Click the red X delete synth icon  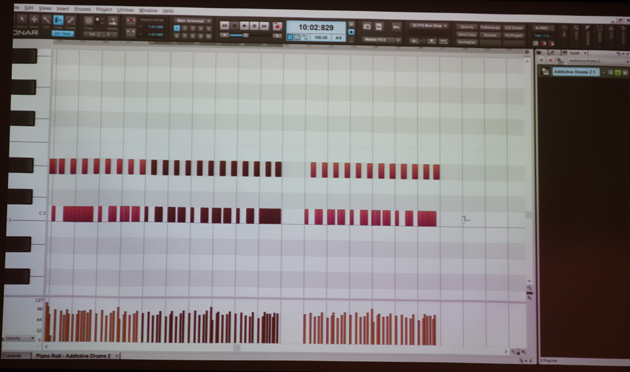tap(550, 61)
